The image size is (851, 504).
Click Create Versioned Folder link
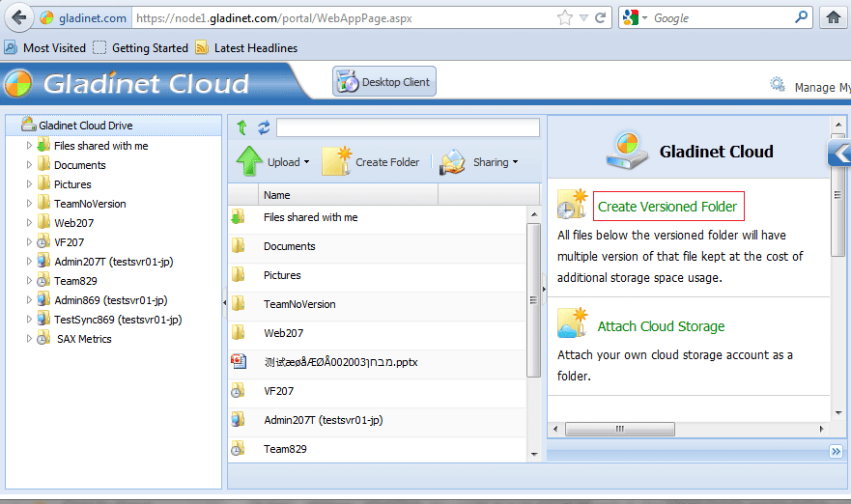[x=667, y=207]
